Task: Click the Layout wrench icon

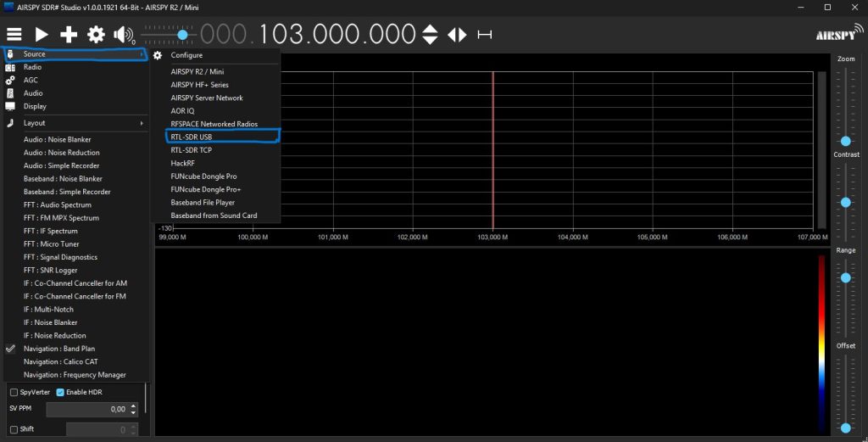Action: [10, 123]
